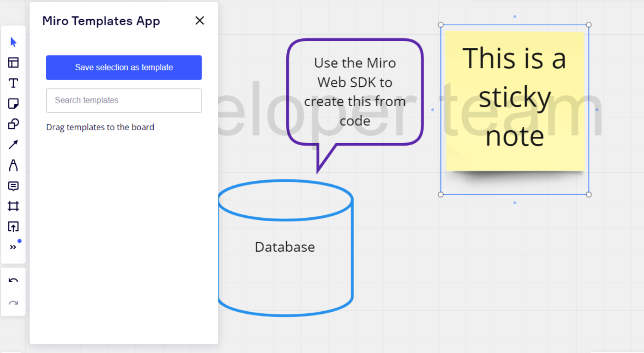Open the Upload tool
The height and width of the screenshot is (353, 644).
click(x=13, y=227)
